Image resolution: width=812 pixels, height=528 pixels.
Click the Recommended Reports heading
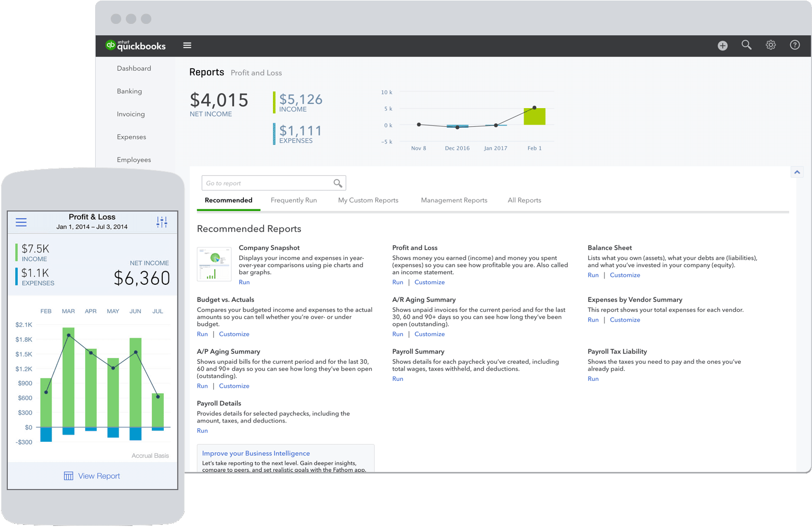click(x=249, y=229)
